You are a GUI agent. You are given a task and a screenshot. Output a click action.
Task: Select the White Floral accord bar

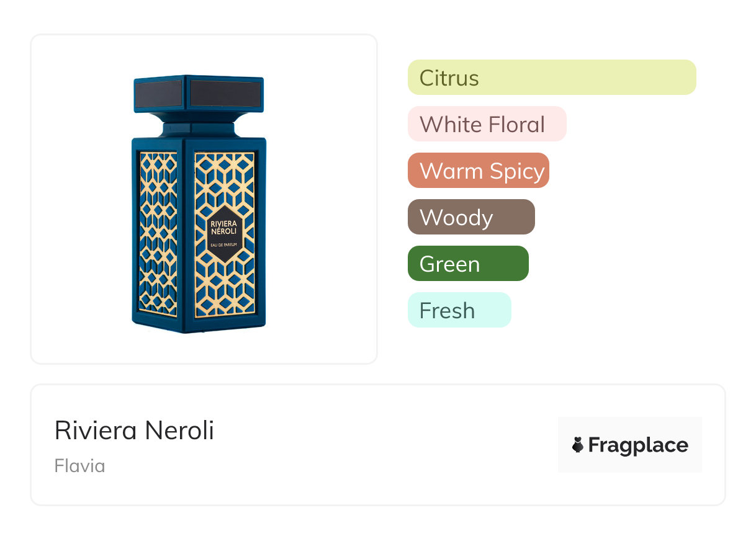pyautogui.click(x=487, y=124)
